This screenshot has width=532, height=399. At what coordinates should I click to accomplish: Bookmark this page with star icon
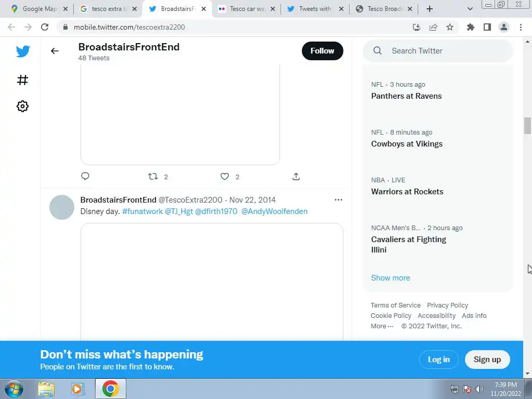[450, 27]
